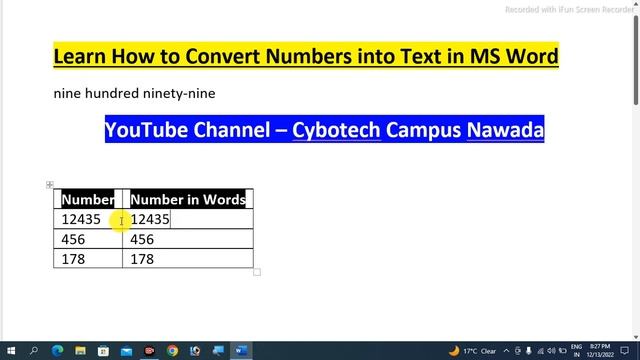
Task: Click the underlined word 'Nawada' in the banner
Action: pyautogui.click(x=505, y=130)
